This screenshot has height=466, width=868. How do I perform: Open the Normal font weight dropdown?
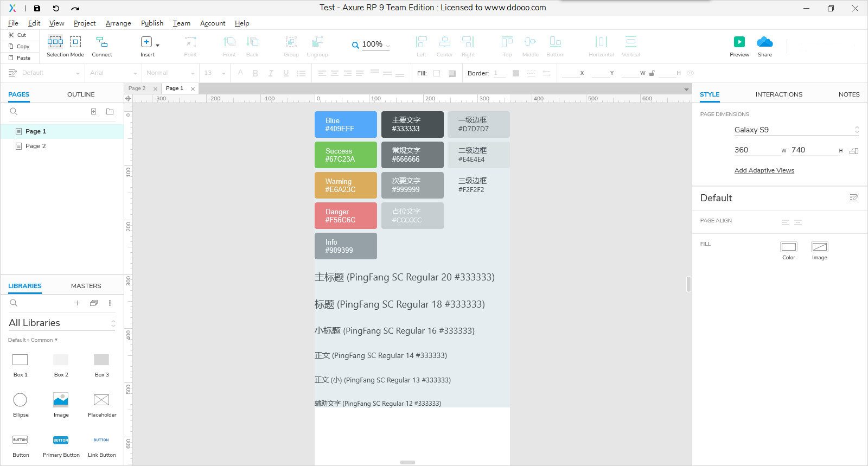170,73
